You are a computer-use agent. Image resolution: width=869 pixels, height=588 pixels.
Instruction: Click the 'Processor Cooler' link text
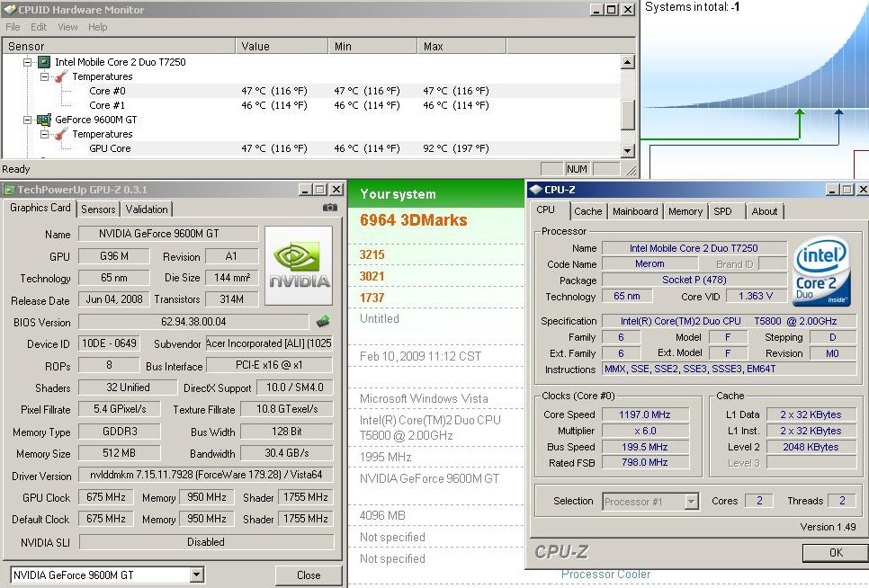605,575
